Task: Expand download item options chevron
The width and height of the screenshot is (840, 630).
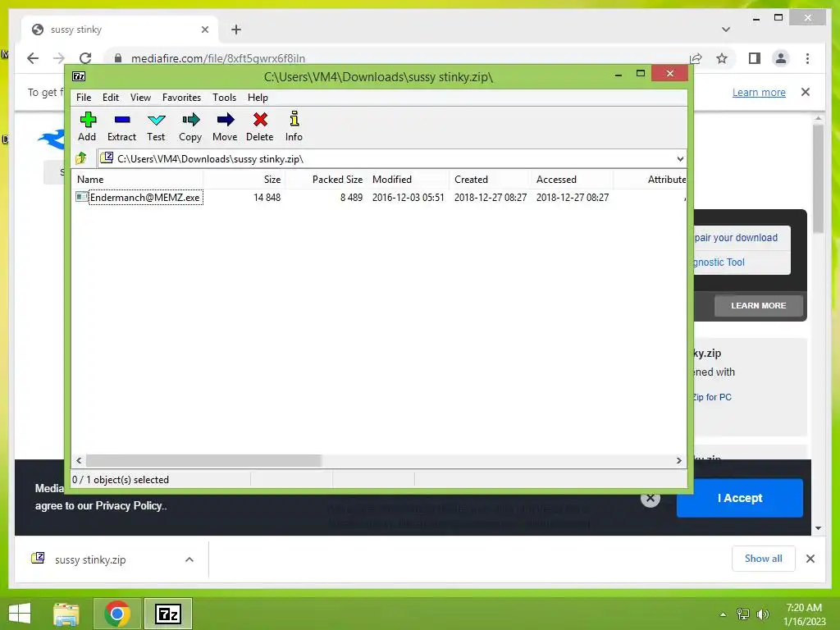Action: [x=189, y=559]
